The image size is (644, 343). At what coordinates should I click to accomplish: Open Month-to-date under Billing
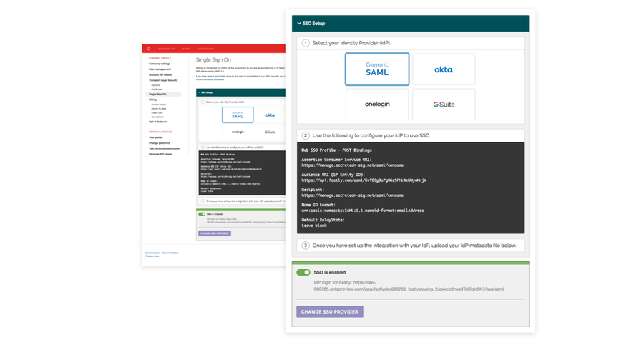pos(159,108)
